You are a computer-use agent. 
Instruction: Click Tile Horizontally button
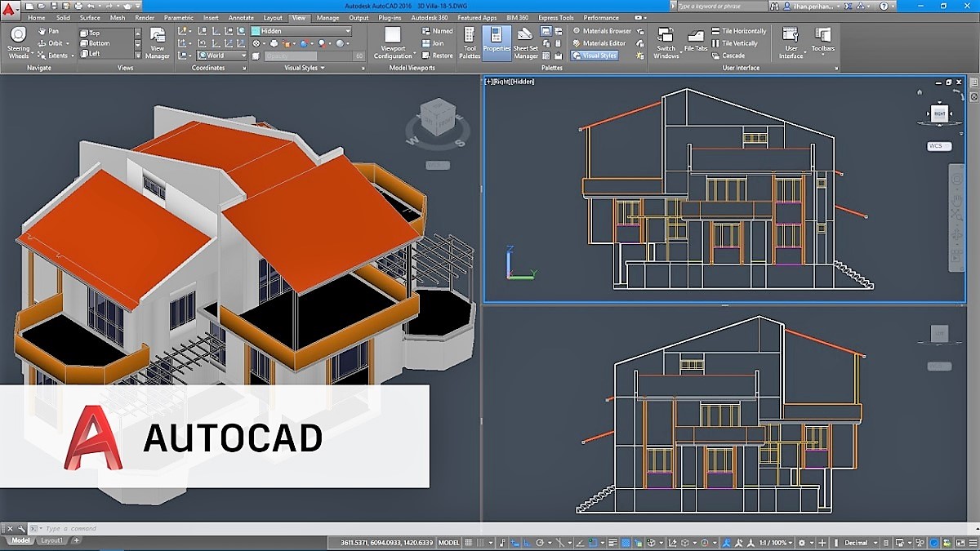[738, 31]
